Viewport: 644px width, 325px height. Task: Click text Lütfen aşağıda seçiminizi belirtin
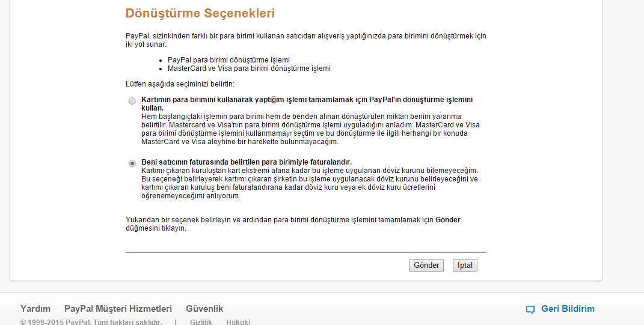point(180,84)
